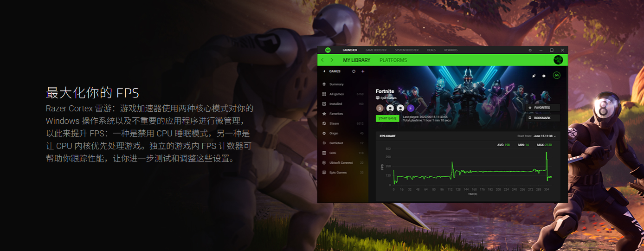Click the BattleNet logo icon

pos(324,143)
